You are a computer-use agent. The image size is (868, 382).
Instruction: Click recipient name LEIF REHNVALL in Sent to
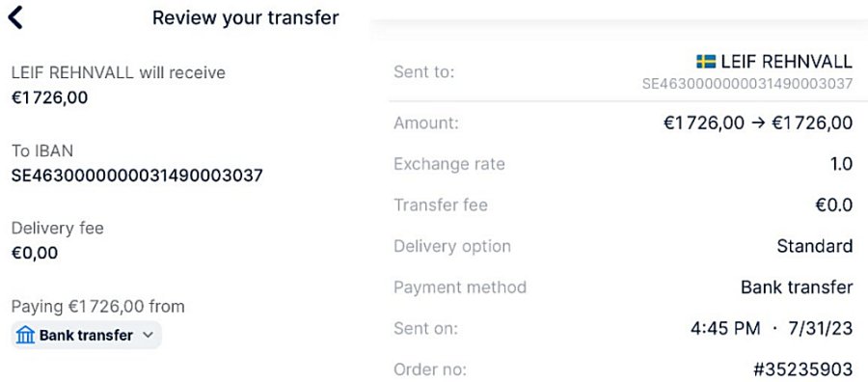click(x=787, y=62)
